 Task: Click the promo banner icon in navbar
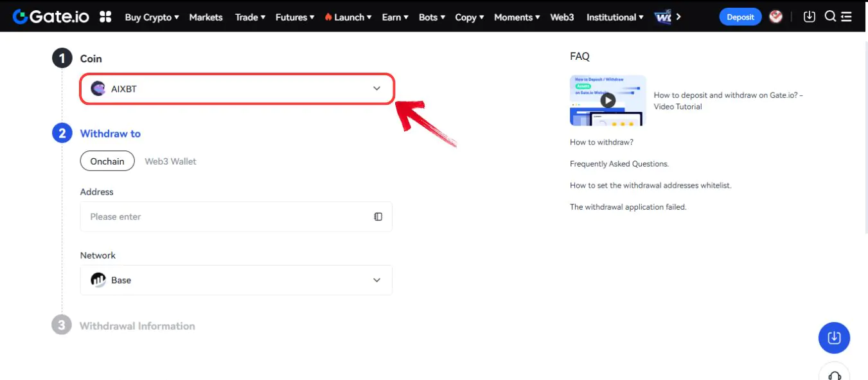pyautogui.click(x=663, y=17)
